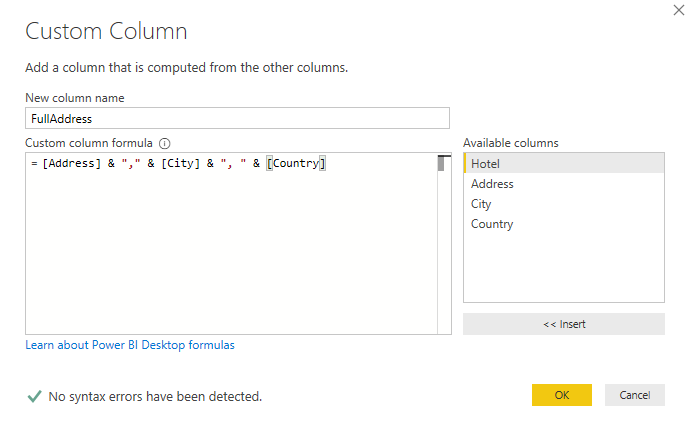The width and height of the screenshot is (690, 432).
Task: Click the green syntax check mark icon
Action: point(34,396)
